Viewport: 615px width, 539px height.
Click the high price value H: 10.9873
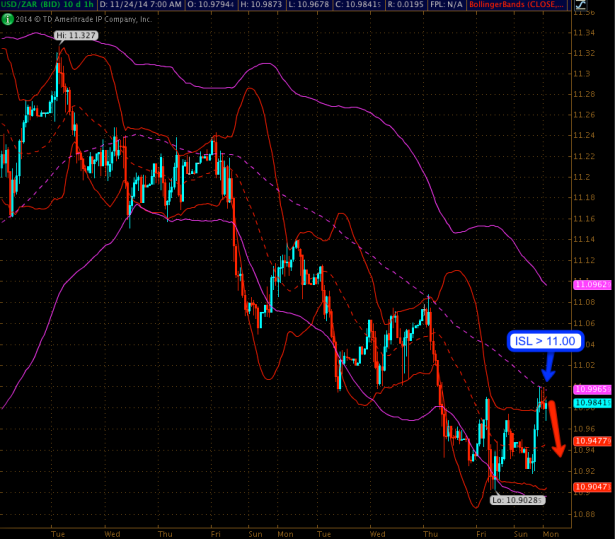point(282,6)
